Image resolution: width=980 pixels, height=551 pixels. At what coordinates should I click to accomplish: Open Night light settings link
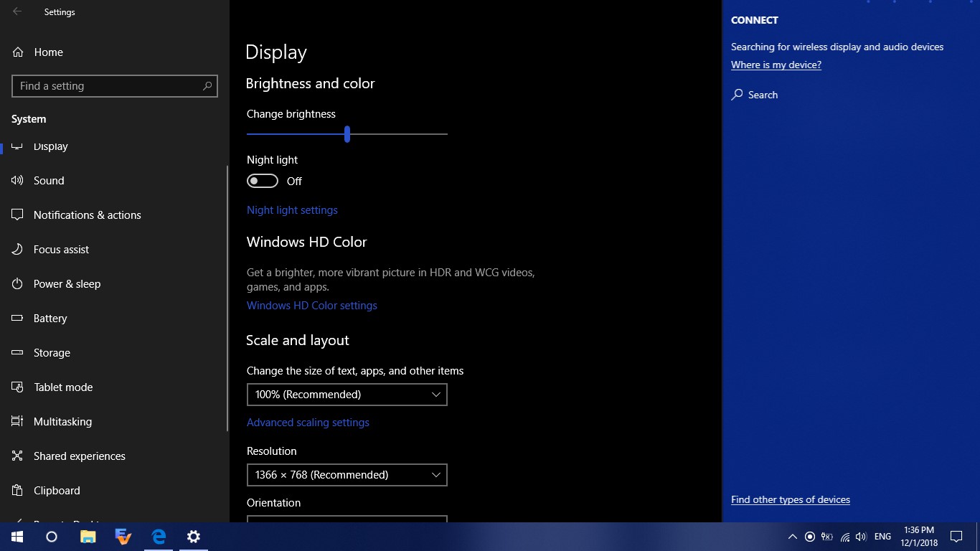(x=292, y=210)
